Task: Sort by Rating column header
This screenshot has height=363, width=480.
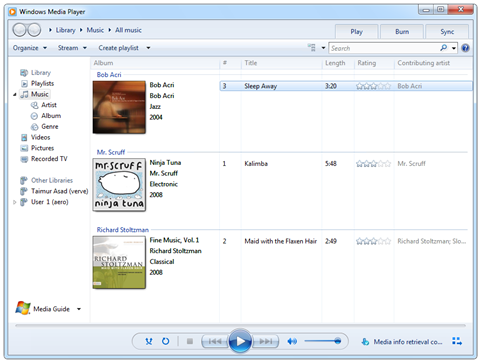Action: pyautogui.click(x=374, y=63)
